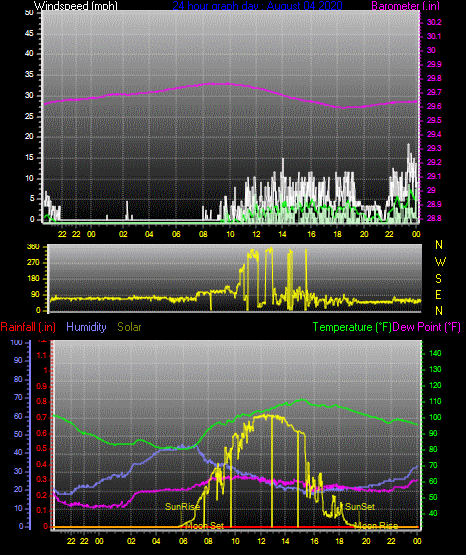Viewport: 466px width, 555px height.
Task: Click the "130" temperature axis value
Action: pyautogui.click(x=435, y=369)
